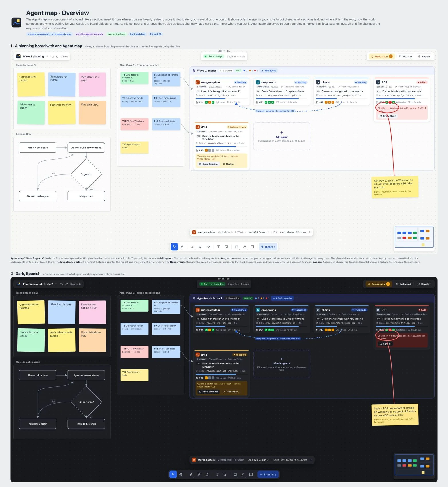This screenshot has width=448, height=487.
Task: Pick the sticky note tool in the Insertar toolbar
Action: 225,474
